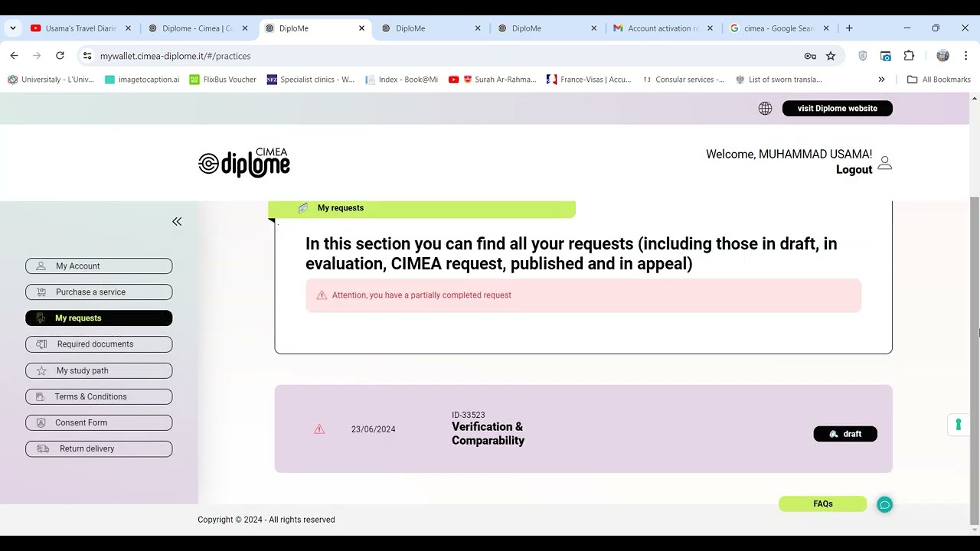This screenshot has height=551, width=980.
Task: Open Universitaly bookmark
Action: pyautogui.click(x=51, y=80)
